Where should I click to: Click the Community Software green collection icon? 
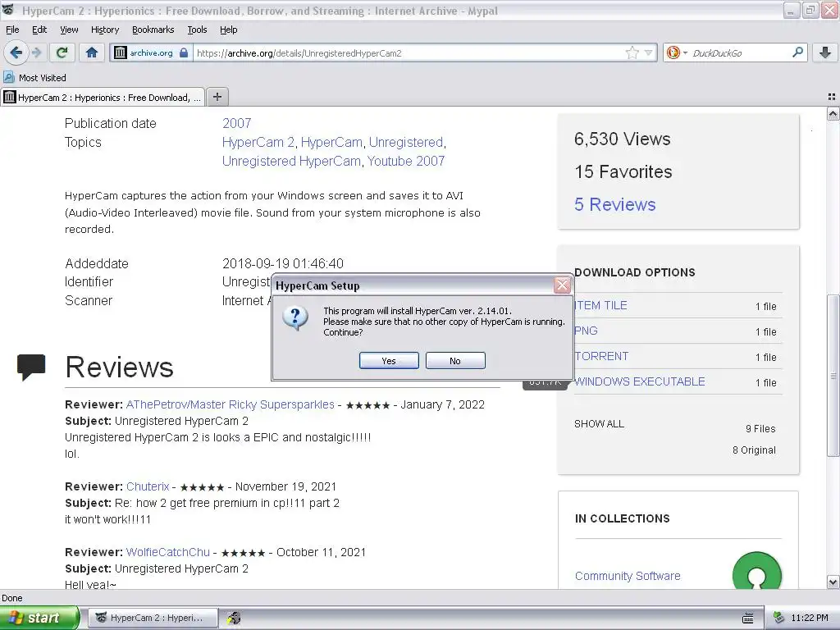pyautogui.click(x=756, y=571)
